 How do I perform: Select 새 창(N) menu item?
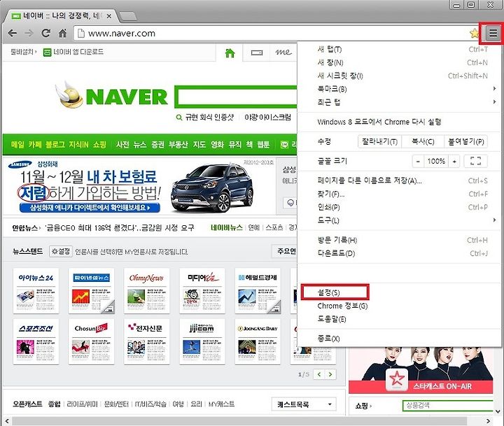coord(398,62)
